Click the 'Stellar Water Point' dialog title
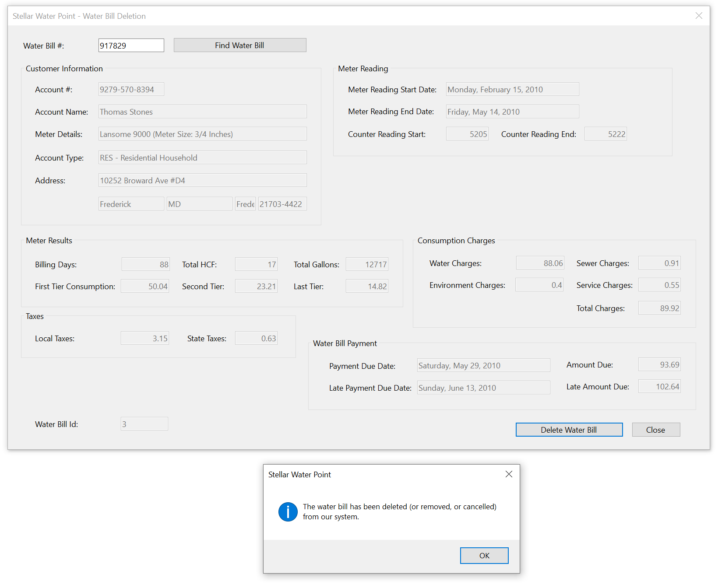This screenshot has height=588, width=718. [299, 475]
